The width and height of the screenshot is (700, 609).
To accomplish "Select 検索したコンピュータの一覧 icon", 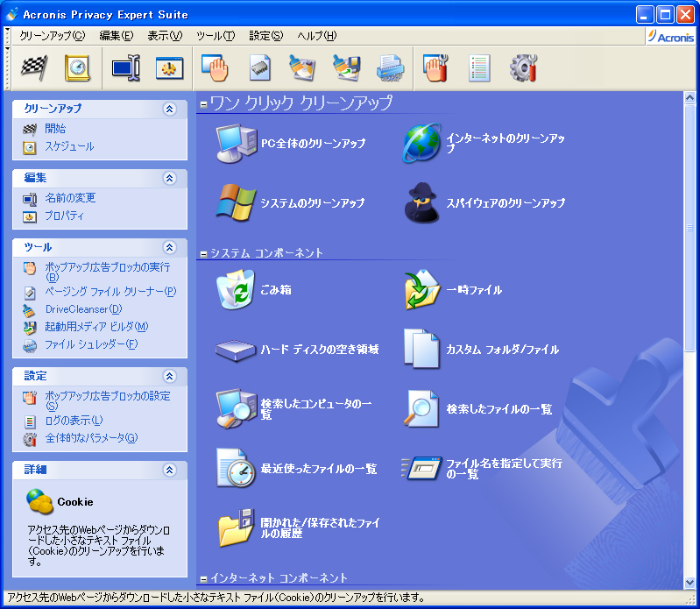I will click(x=237, y=408).
